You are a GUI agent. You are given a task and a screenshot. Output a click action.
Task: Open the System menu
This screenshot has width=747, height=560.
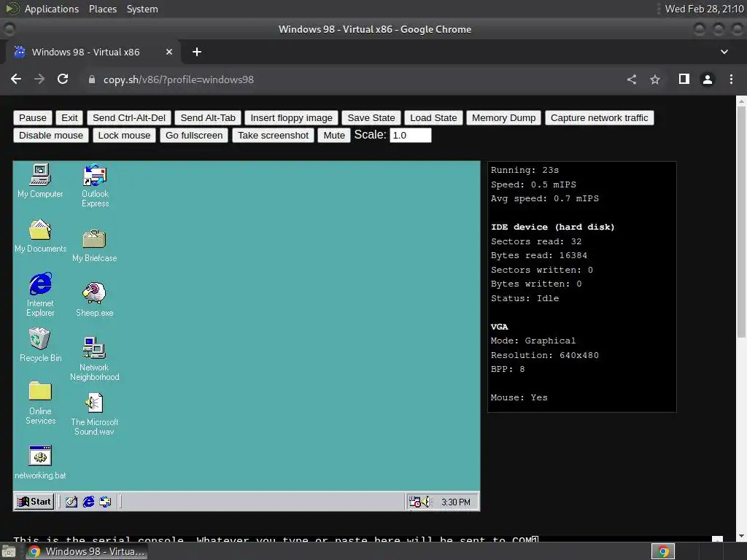click(x=142, y=9)
